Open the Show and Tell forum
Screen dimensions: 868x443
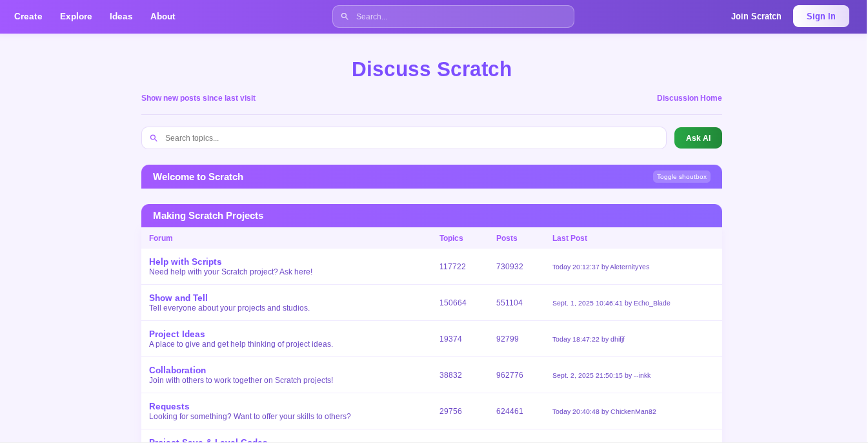[x=178, y=298]
